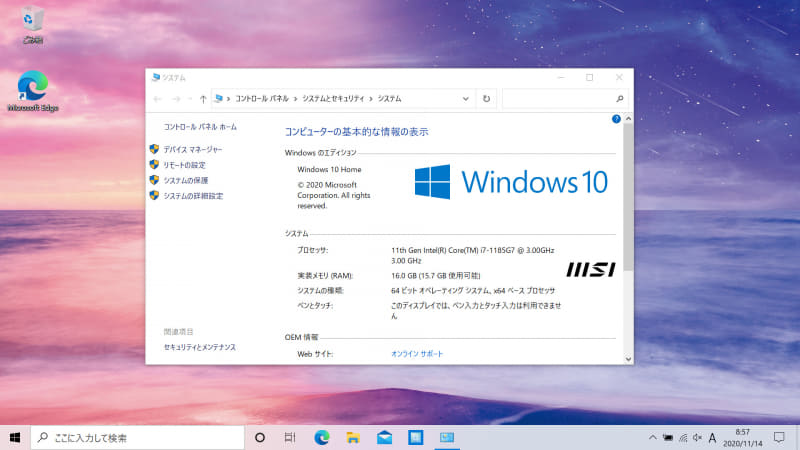Open Cortana circle icon on taskbar
Screen dimensions: 800x450
click(x=260, y=437)
